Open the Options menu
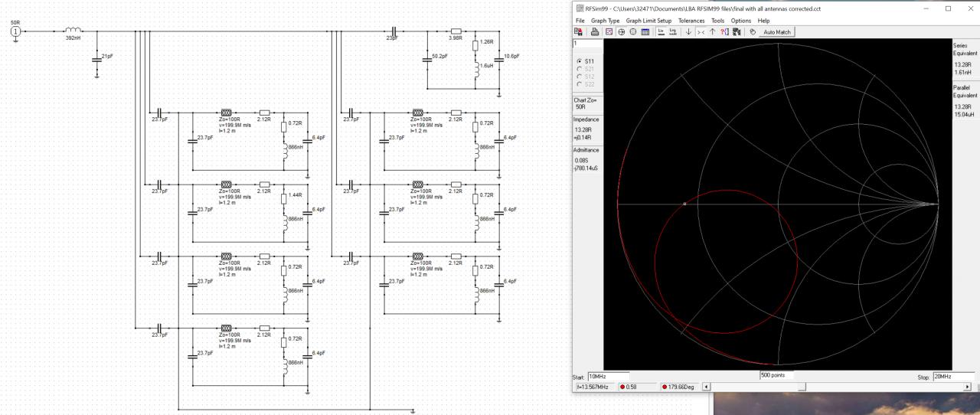The height and width of the screenshot is (415, 980). 741,21
